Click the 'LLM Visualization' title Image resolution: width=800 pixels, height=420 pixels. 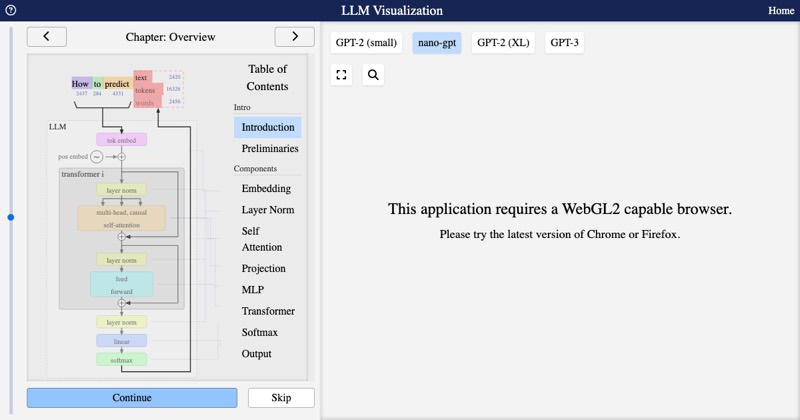[x=392, y=11]
